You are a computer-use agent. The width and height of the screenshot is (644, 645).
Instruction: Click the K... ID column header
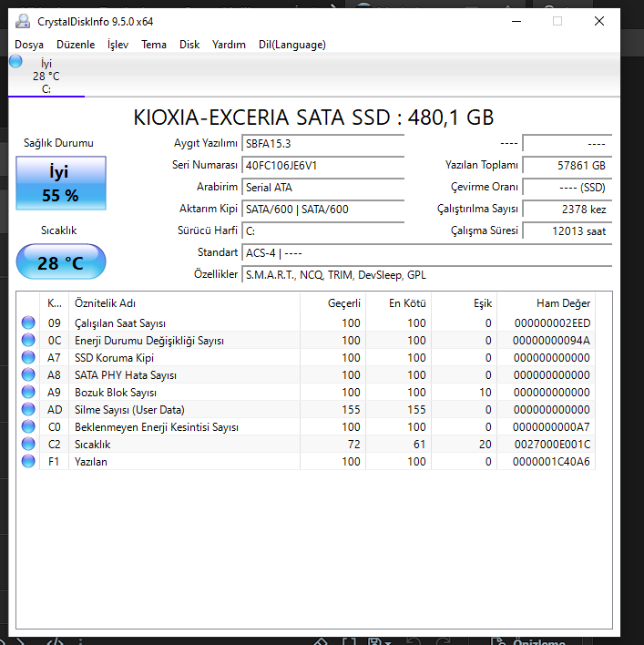[x=55, y=303]
